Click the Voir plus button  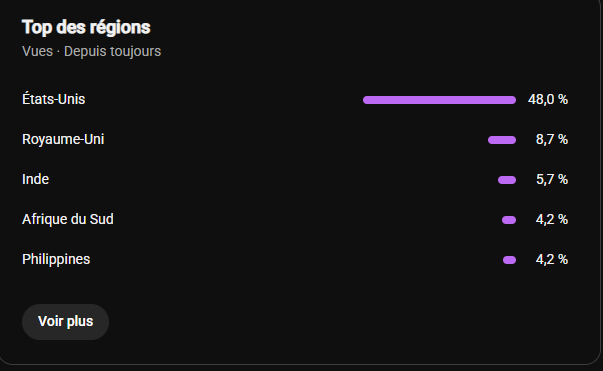click(65, 322)
